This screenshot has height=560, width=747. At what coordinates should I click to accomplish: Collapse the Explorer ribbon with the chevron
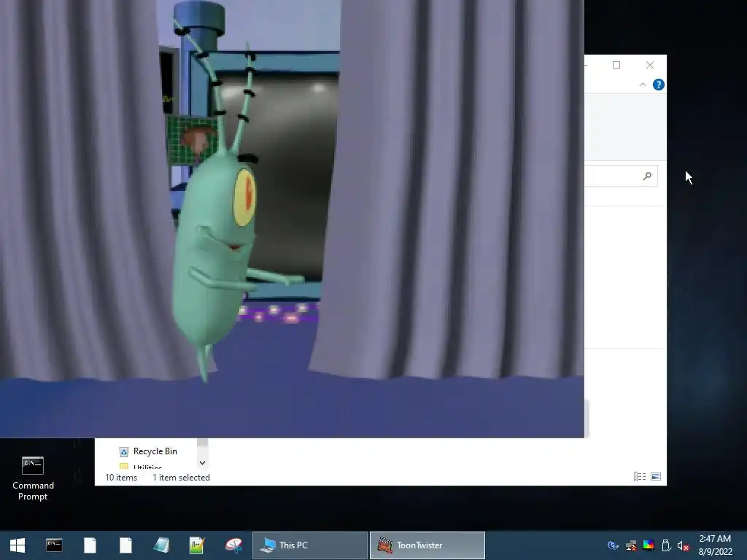[x=643, y=85]
